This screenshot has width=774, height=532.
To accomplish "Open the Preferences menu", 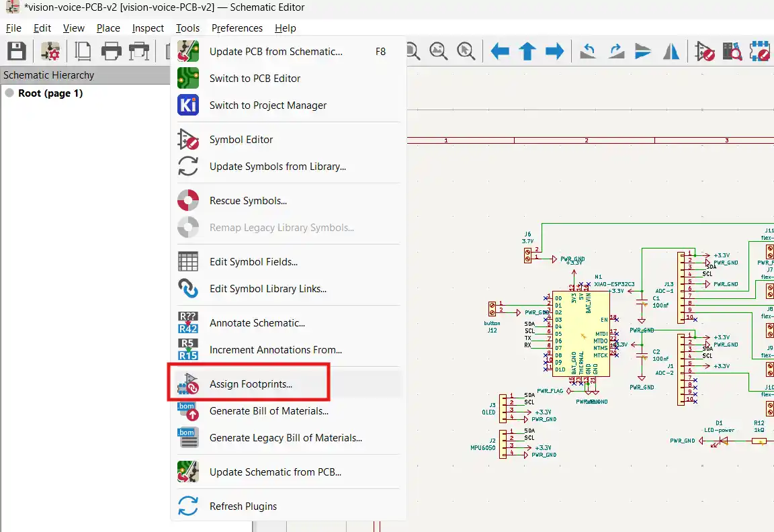I will 237,28.
